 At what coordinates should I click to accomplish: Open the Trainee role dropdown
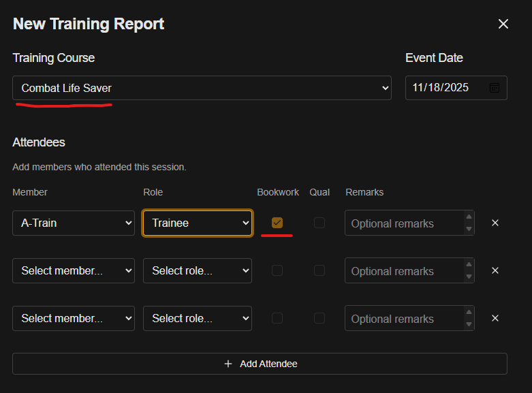coord(198,223)
